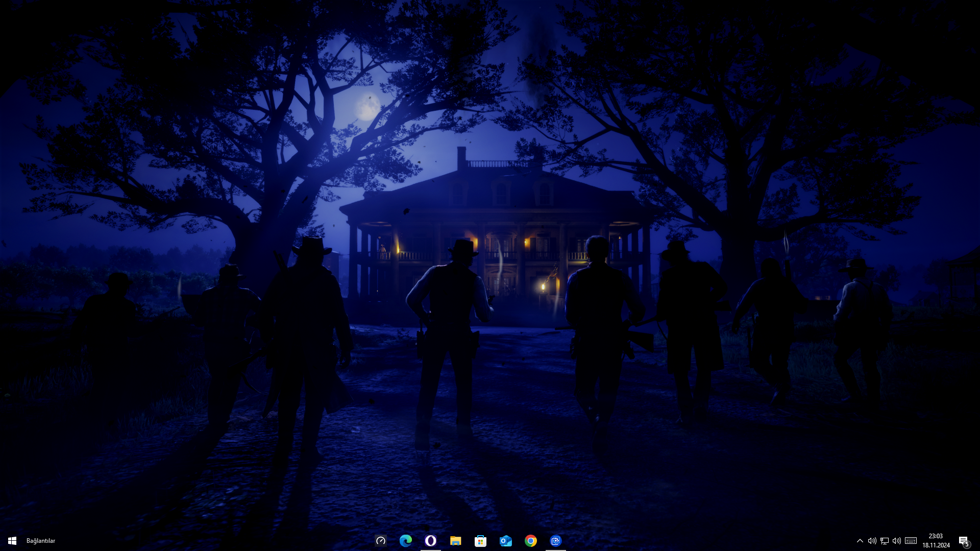
Task: Click the volume icon beside the hidden-icons chevron
Action: [x=872, y=541]
